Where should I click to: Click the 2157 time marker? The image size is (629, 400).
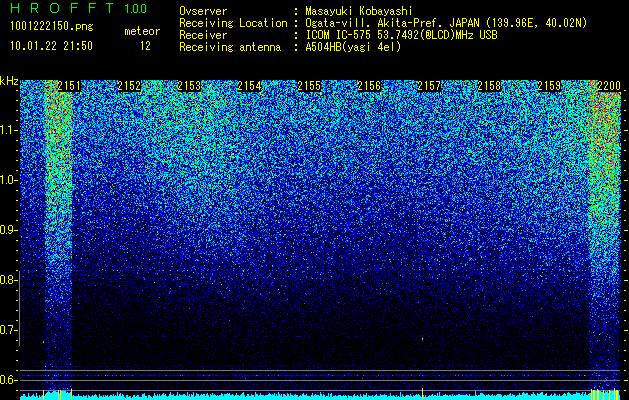click(x=429, y=86)
